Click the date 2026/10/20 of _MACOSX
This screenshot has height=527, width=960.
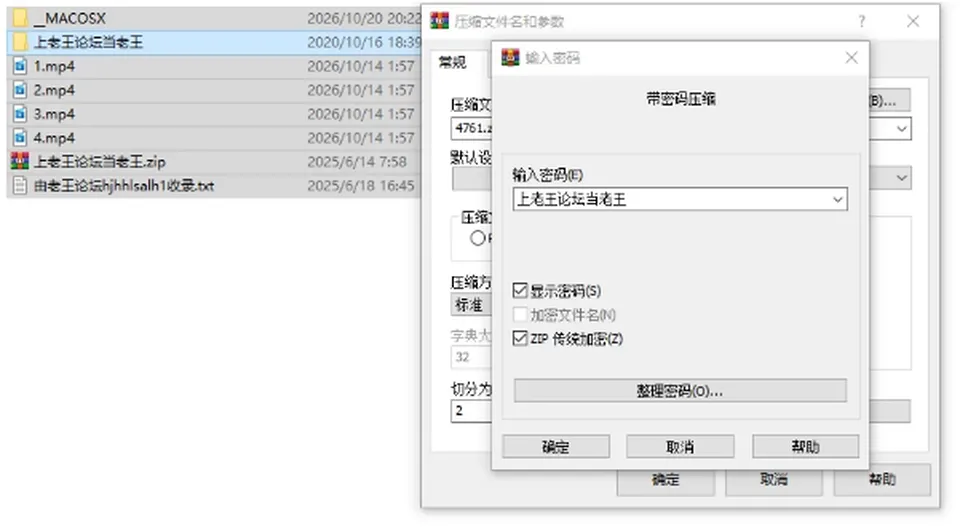(364, 18)
